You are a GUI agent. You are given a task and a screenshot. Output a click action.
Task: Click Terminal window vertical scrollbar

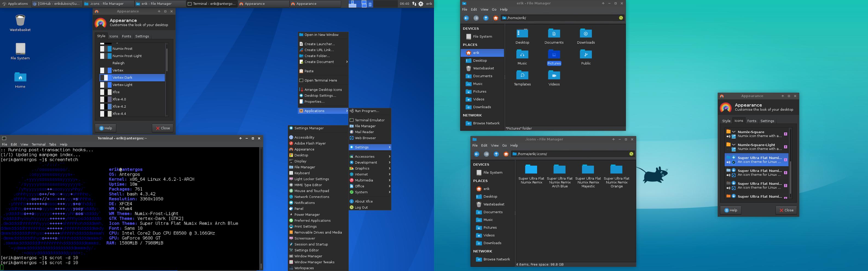point(261,208)
